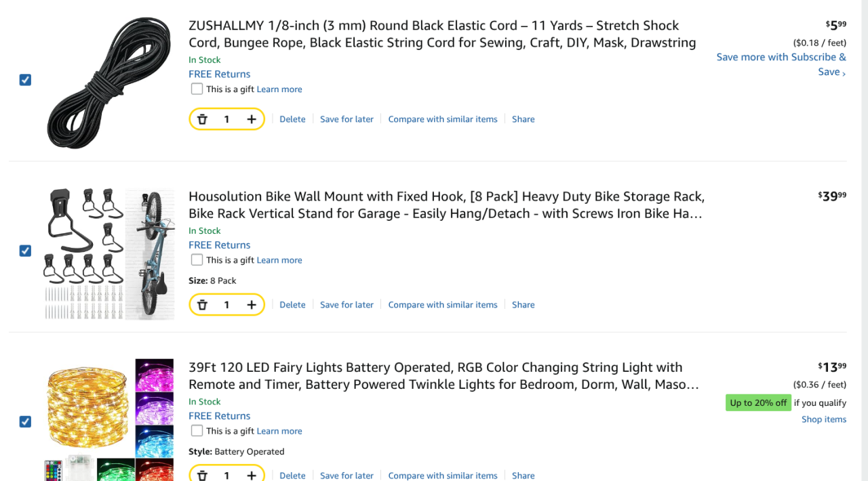Share the Housolution bike wall mount
The height and width of the screenshot is (481, 868).
point(523,305)
